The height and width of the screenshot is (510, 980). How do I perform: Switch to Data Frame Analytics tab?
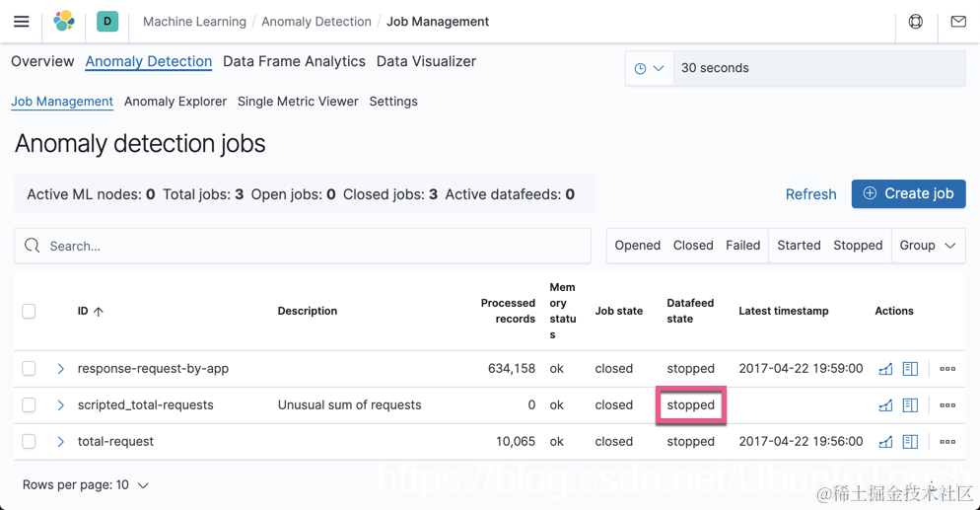click(x=294, y=61)
